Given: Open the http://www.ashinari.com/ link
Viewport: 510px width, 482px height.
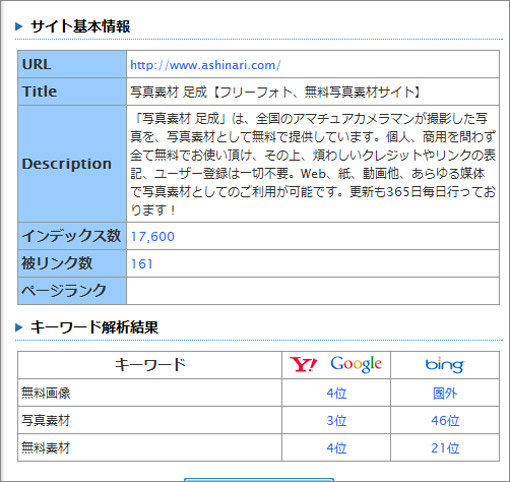Looking at the screenshot, I should [x=205, y=65].
